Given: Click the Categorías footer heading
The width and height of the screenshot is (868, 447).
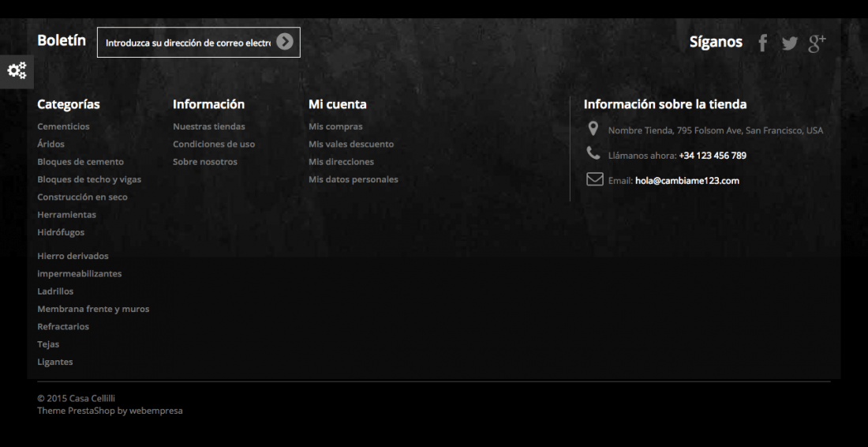Looking at the screenshot, I should [69, 104].
